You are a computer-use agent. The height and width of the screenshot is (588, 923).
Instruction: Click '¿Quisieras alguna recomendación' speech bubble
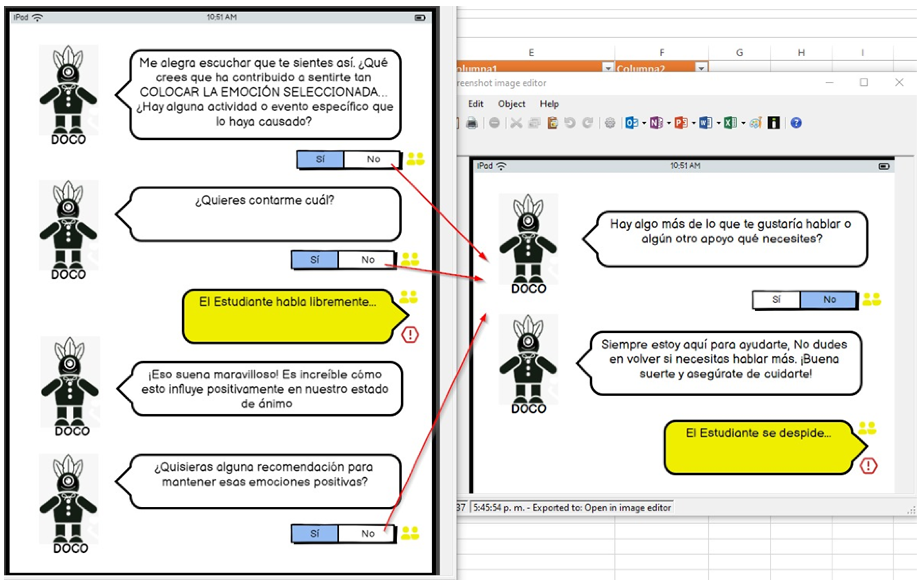tap(259, 482)
